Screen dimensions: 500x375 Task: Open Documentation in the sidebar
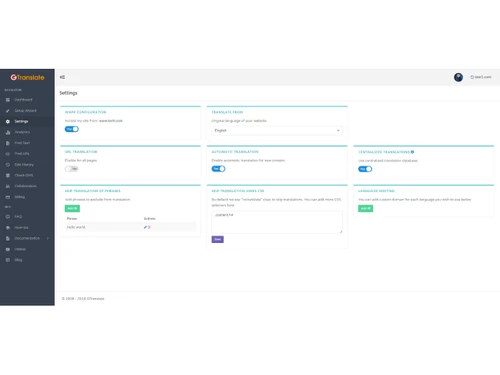[x=27, y=238]
